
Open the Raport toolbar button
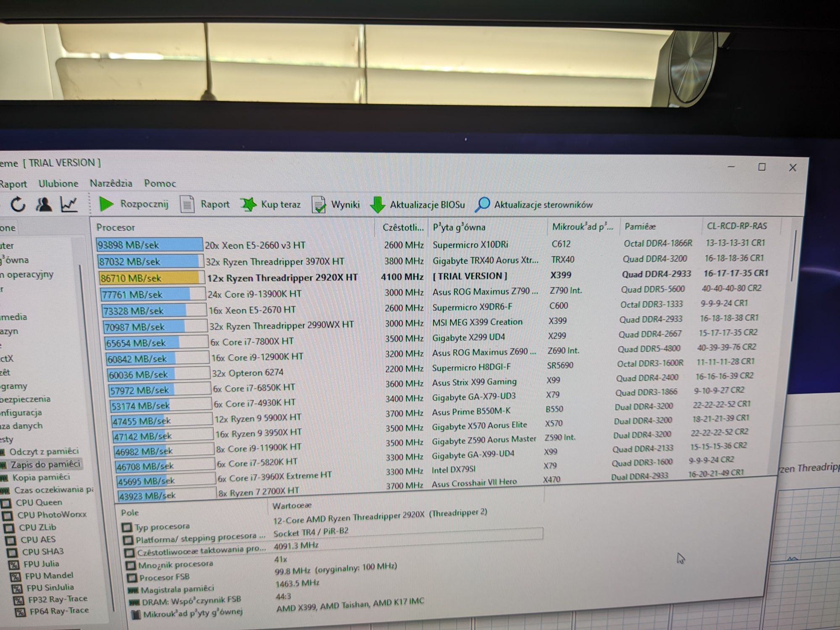(205, 205)
